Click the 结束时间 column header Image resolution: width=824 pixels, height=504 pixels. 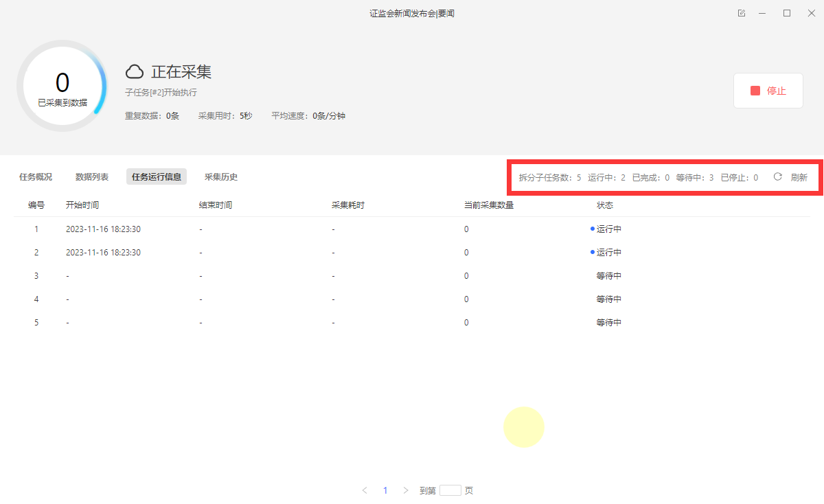(x=216, y=205)
